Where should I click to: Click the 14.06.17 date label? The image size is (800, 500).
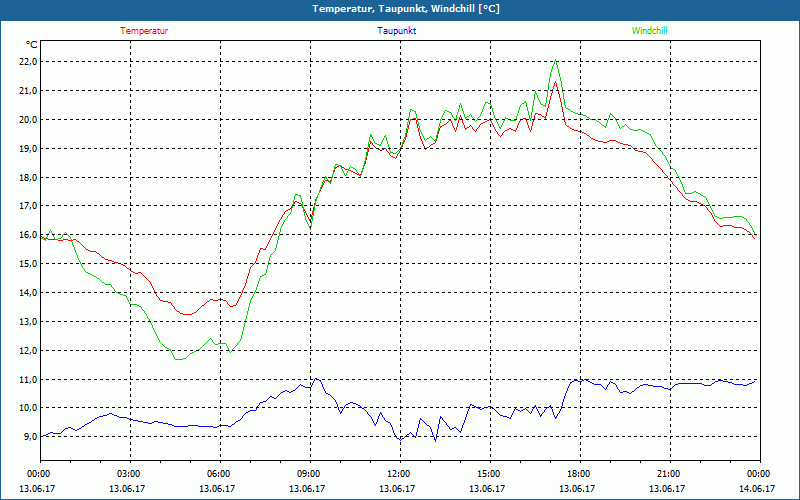[757, 488]
